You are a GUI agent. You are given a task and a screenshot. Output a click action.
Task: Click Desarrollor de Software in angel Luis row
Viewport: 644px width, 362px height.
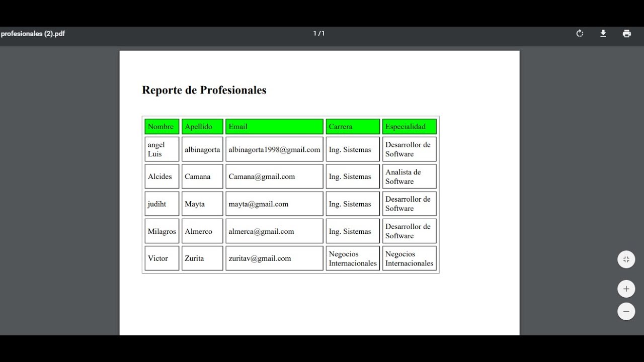[x=410, y=149]
